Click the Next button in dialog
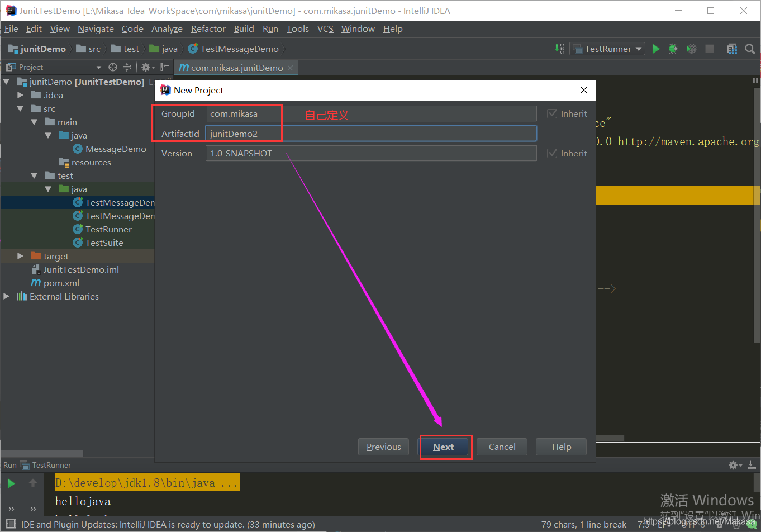Image resolution: width=761 pixels, height=532 pixels. click(x=444, y=447)
